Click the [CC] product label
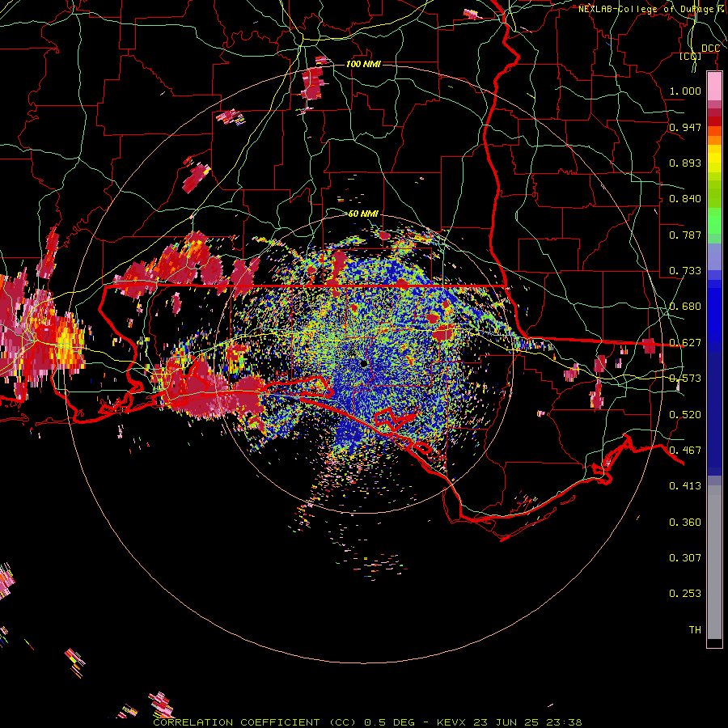728x728 pixels. [691, 56]
